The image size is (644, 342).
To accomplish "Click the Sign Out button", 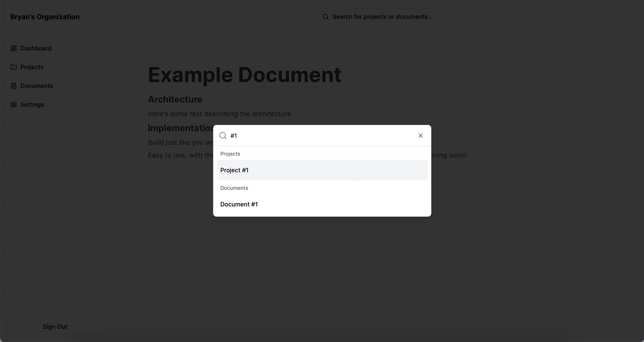I will point(55,327).
